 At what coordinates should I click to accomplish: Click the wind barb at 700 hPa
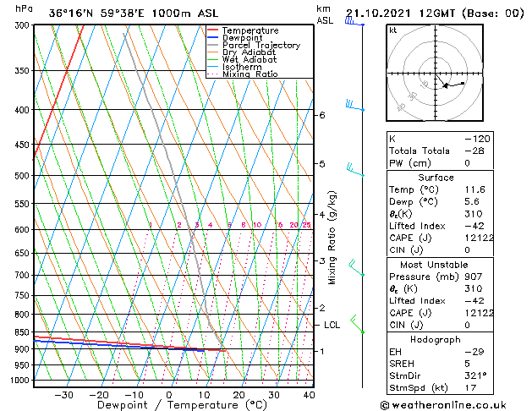coord(357,268)
